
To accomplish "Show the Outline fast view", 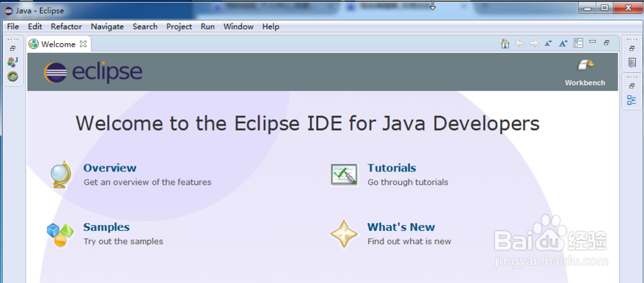I will click(632, 100).
